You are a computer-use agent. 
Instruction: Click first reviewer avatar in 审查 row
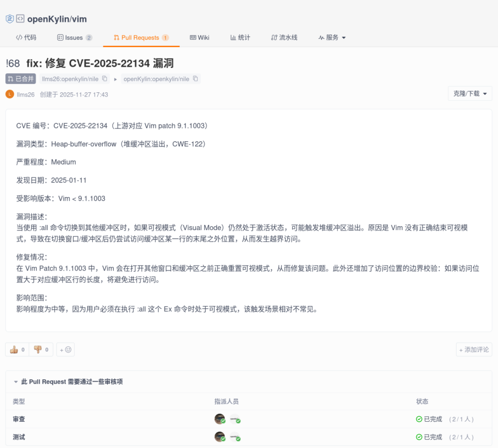[x=220, y=419]
